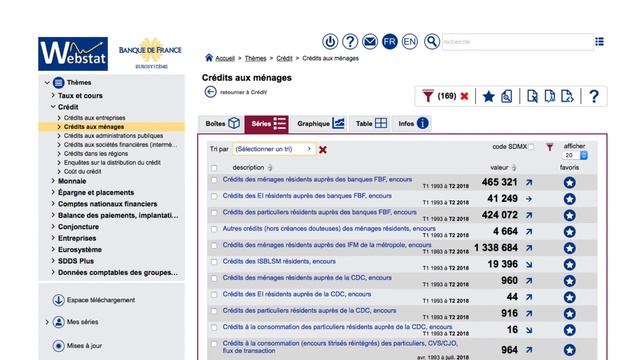Open the 'Sélectionner un tri' sort dropdown
This screenshot has height=360, width=640.
274,149
